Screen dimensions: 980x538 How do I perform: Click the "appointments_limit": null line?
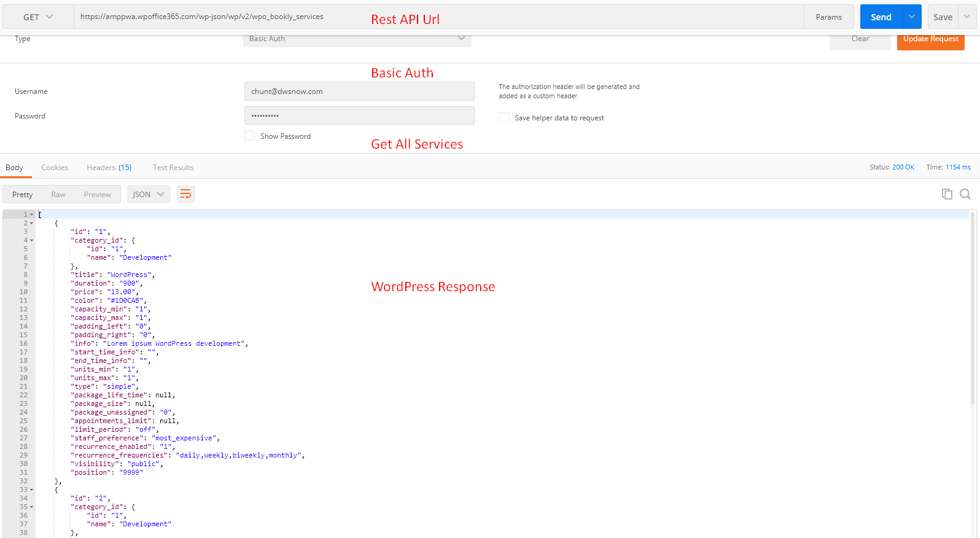(125, 421)
